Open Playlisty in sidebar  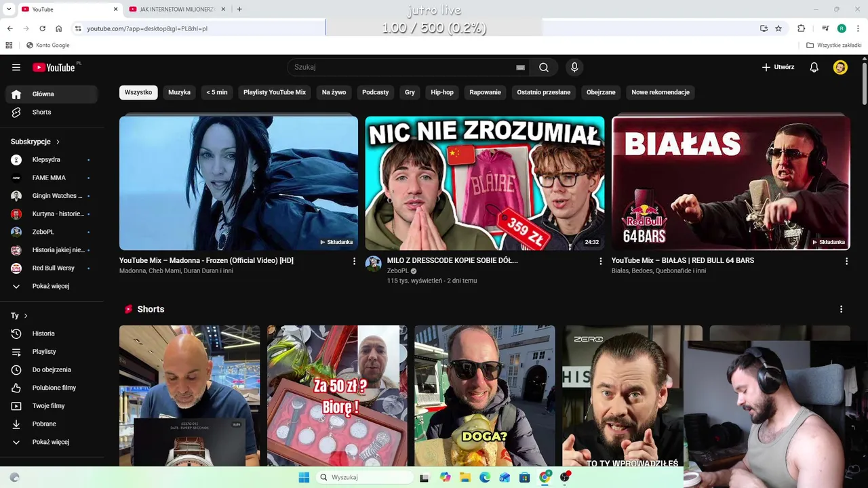[x=52, y=352]
